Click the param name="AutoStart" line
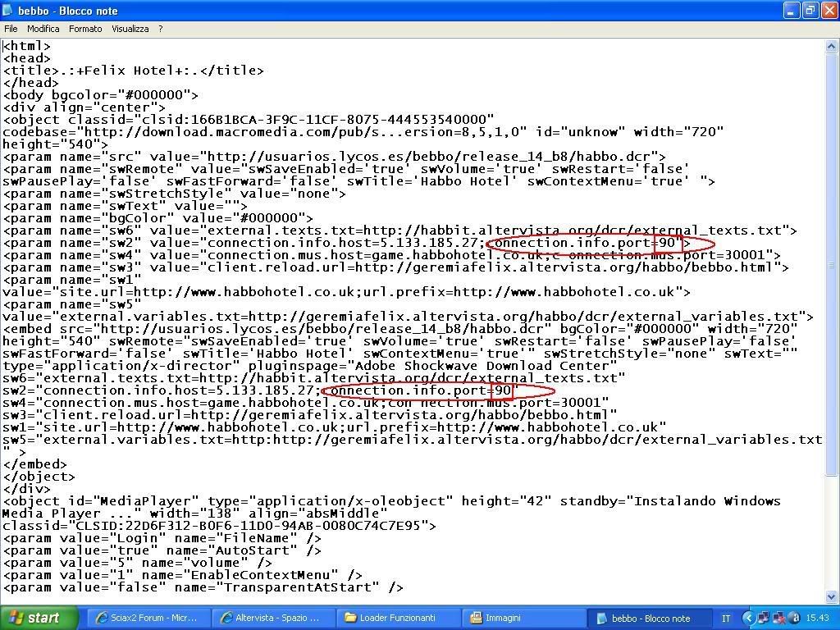This screenshot has width=840, height=630. pos(162,551)
